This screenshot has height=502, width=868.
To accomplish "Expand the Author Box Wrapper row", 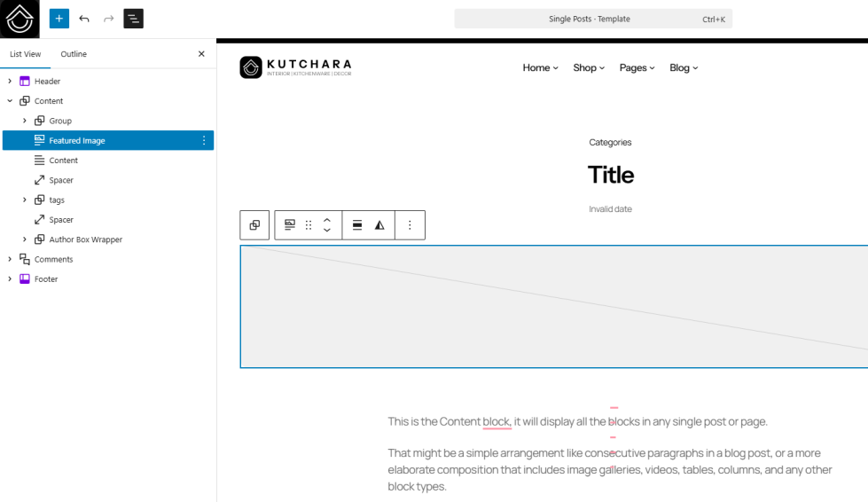I will [x=24, y=239].
